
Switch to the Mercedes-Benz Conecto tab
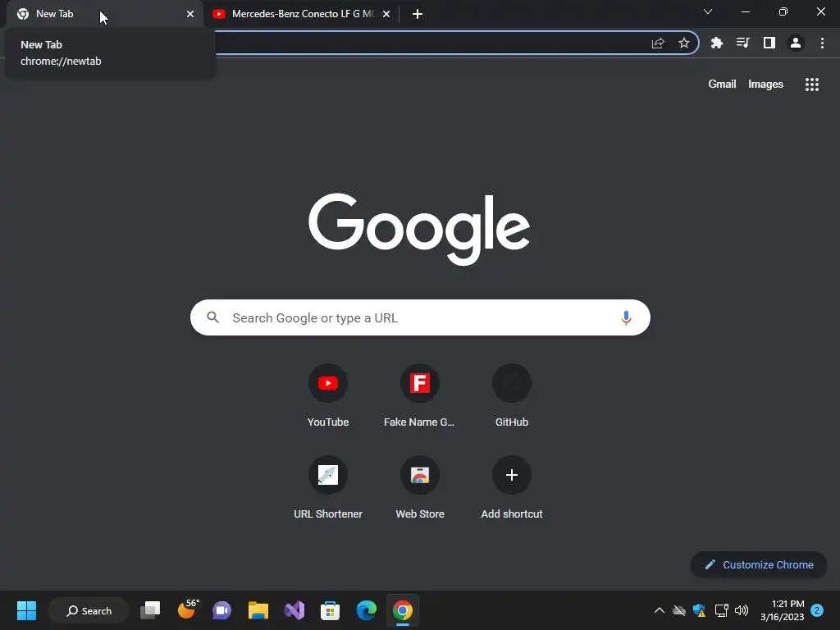303,14
